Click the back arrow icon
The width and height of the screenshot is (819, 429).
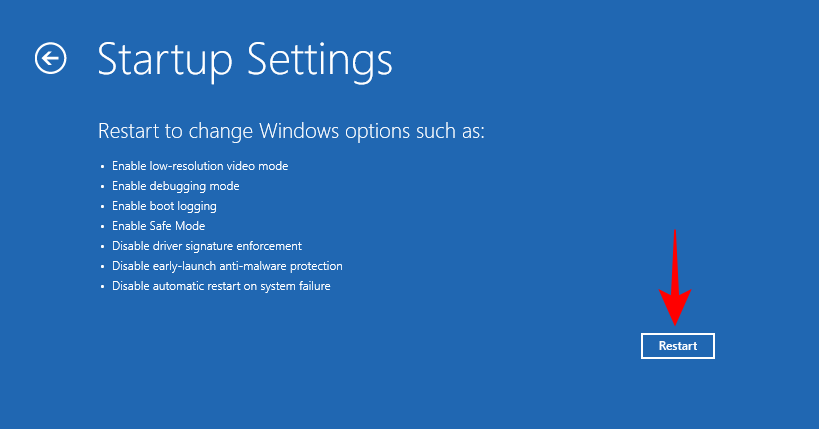coord(50,59)
